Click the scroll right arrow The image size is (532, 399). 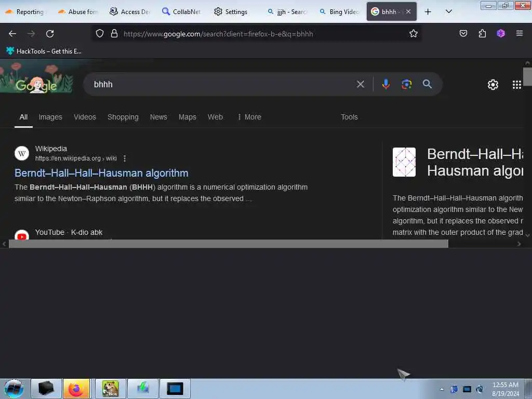click(x=519, y=244)
